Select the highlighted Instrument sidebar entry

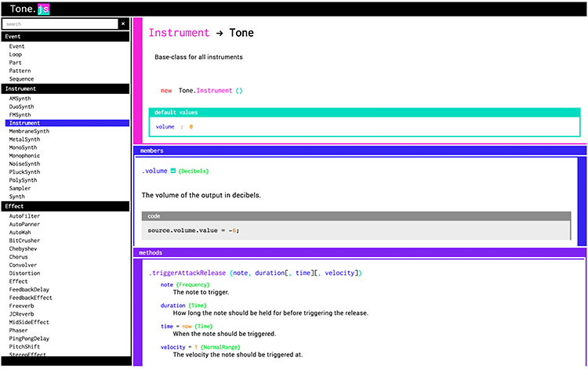click(x=67, y=123)
